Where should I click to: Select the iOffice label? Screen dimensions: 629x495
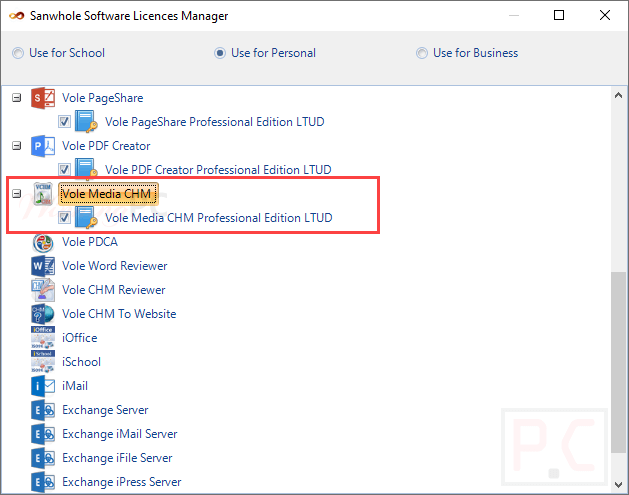pos(79,338)
